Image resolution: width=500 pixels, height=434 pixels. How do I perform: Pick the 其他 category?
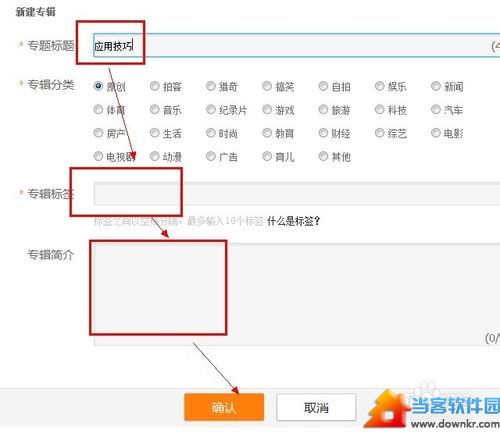[x=323, y=156]
